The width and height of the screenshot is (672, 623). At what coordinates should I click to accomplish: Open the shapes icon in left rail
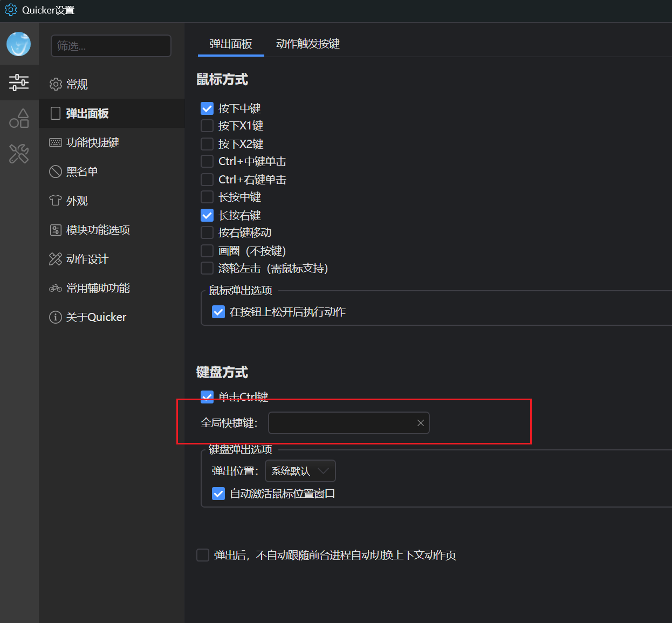pyautogui.click(x=19, y=118)
